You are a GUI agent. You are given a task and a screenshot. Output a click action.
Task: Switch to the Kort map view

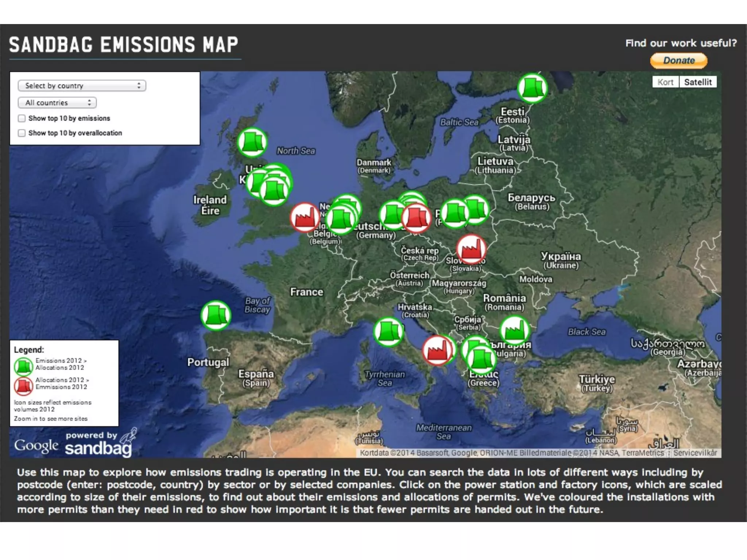[665, 82]
